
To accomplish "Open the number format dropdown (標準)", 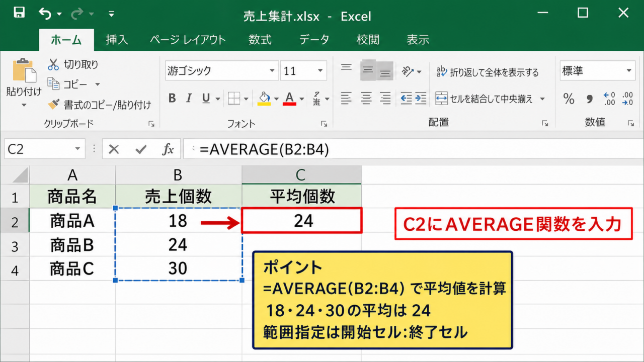I will [629, 71].
